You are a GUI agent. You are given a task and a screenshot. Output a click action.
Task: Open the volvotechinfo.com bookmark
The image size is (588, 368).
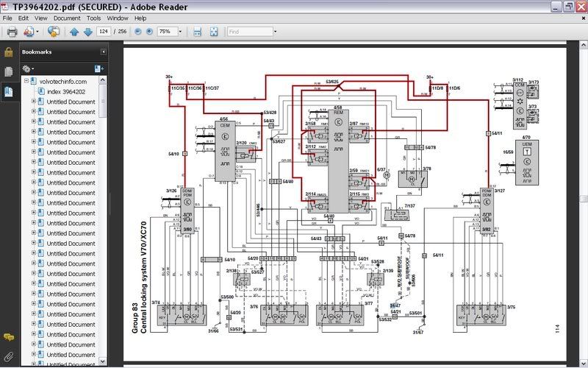point(63,82)
